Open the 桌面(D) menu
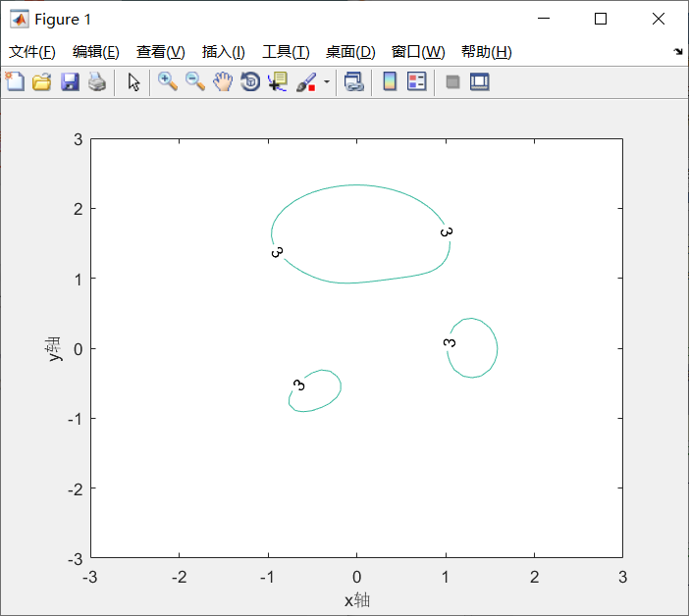This screenshot has height=616, width=689. 350,52
